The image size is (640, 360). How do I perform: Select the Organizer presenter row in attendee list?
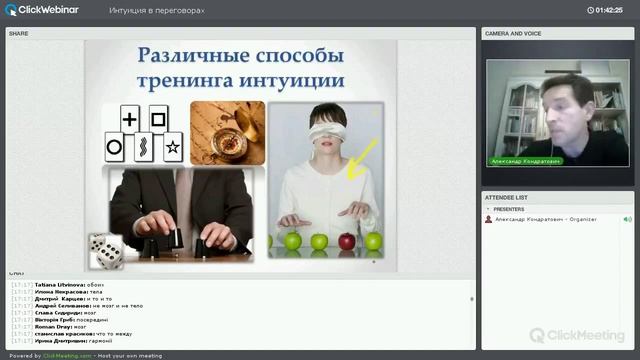(558, 219)
